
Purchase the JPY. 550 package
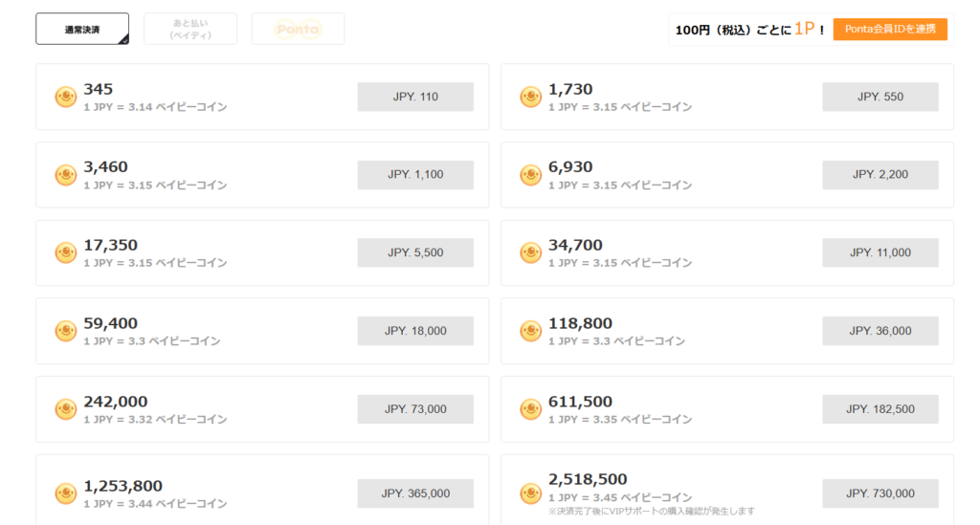[880, 97]
